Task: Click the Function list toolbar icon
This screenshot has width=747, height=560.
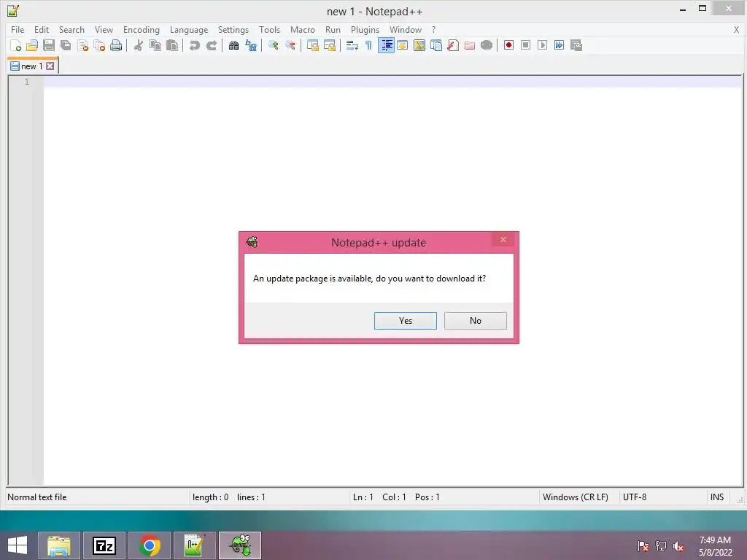Action: (453, 45)
